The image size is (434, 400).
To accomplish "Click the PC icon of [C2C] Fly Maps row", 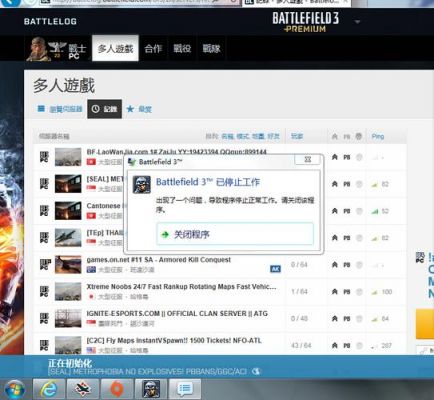I will pos(44,345).
